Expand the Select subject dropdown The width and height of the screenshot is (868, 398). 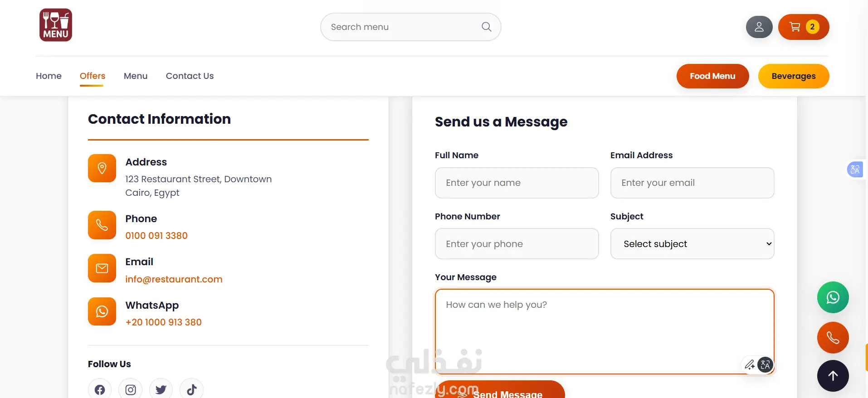(x=692, y=244)
